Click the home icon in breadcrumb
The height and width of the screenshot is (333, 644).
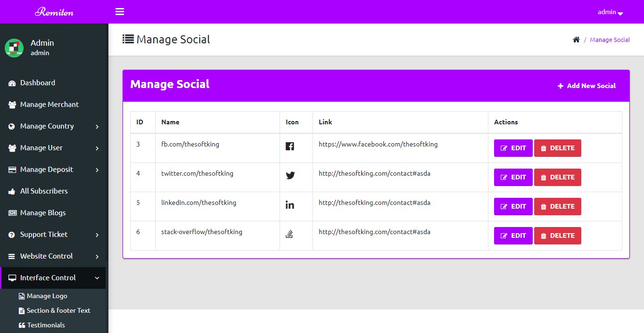point(576,40)
